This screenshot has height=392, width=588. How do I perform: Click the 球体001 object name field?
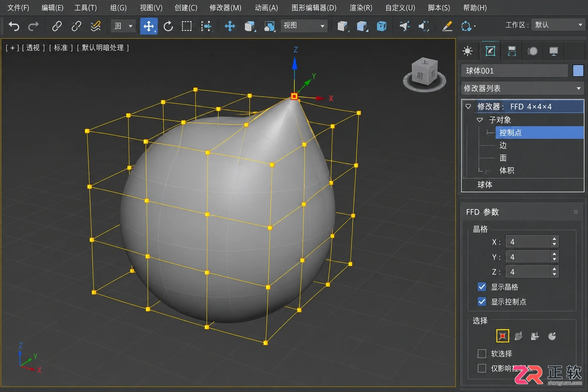pyautogui.click(x=514, y=71)
